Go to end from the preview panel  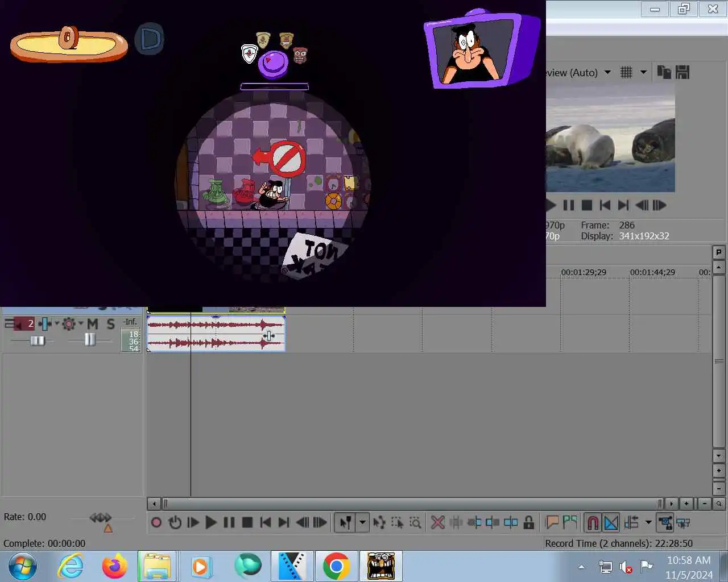coord(623,205)
